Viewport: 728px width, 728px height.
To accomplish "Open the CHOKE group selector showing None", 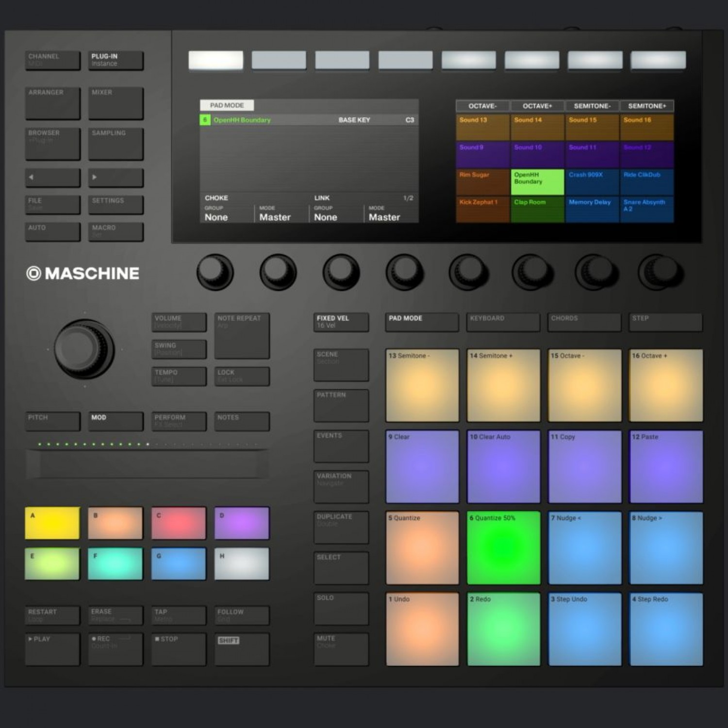I will point(227,214).
